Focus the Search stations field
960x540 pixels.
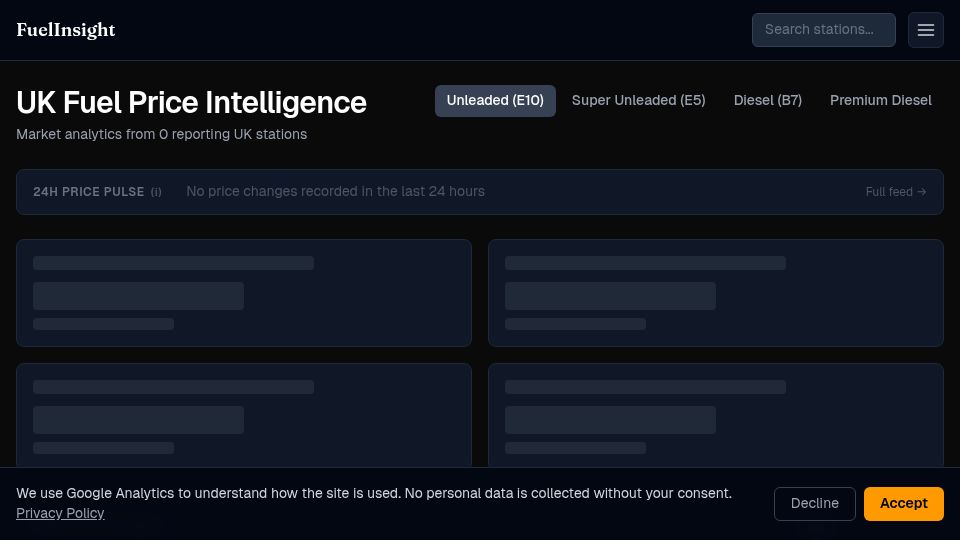click(823, 30)
